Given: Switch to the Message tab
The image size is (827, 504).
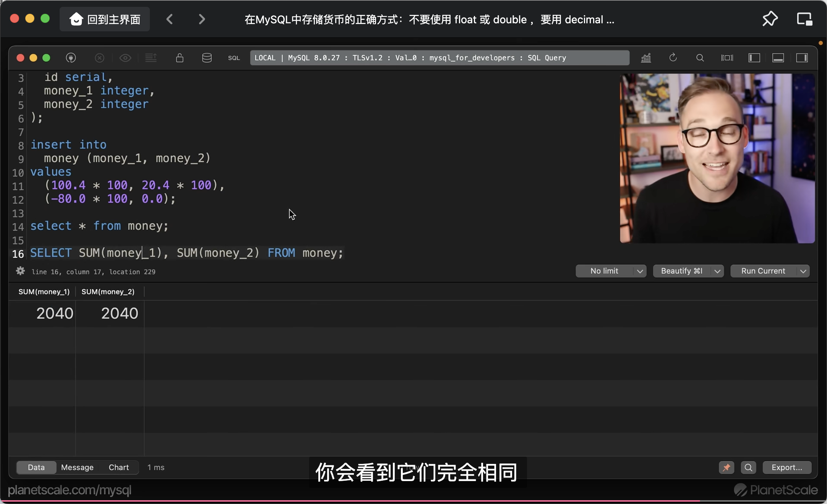Looking at the screenshot, I should [x=77, y=467].
